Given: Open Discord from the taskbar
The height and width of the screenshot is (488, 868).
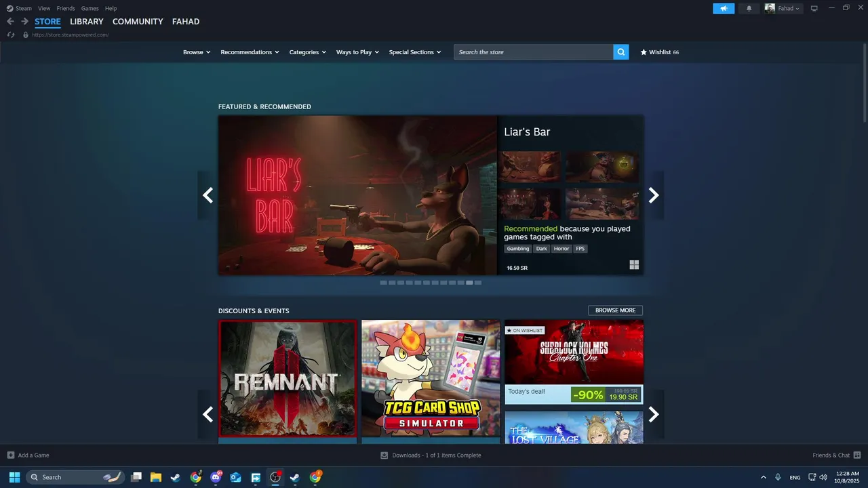Looking at the screenshot, I should click(216, 477).
